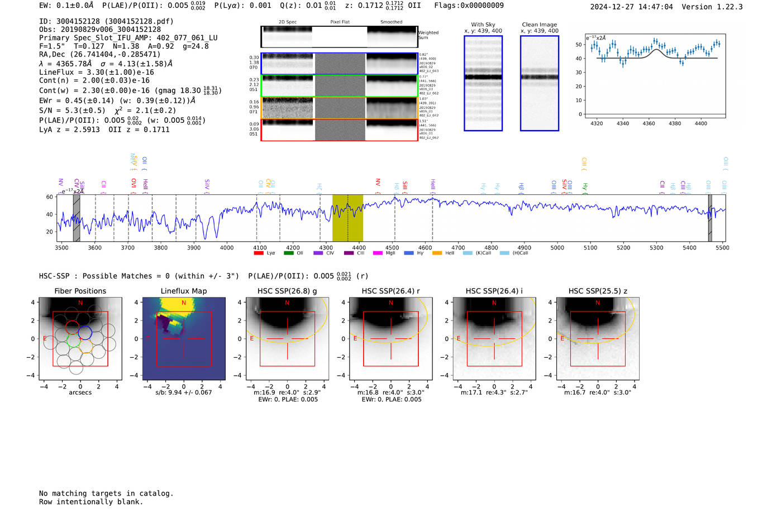Click the green OII legend swatch
The height and width of the screenshot is (532, 782).
[288, 253]
